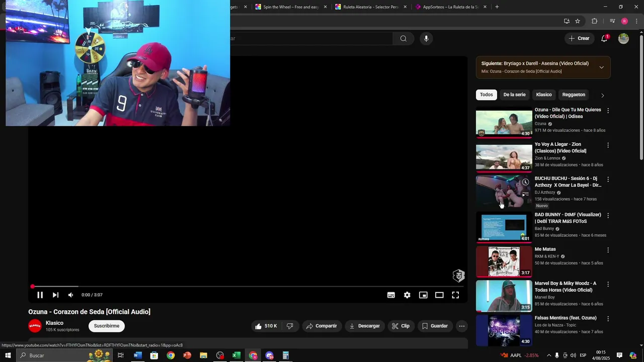Skip to next video in player
Viewport: 644px width, 362px height.
(x=55, y=295)
